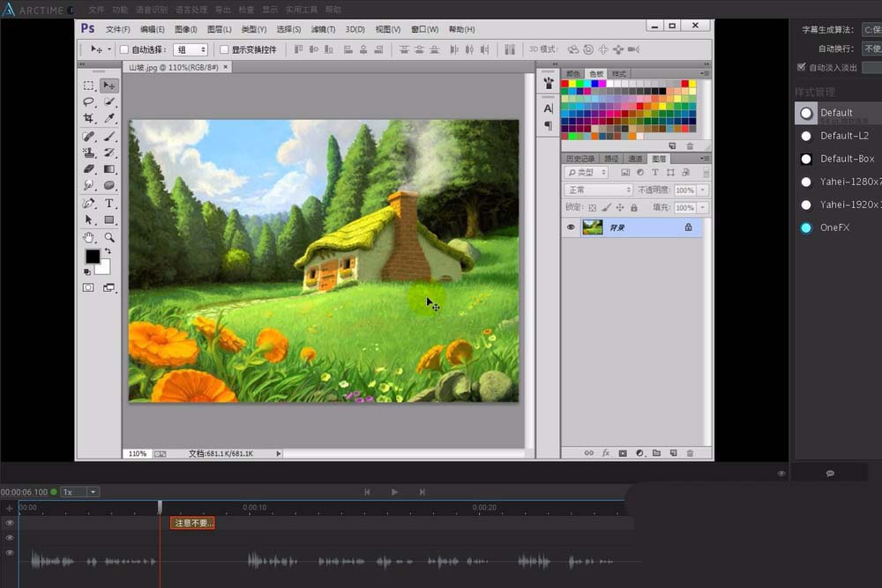Open the Layers panel flyout menu
882x588 pixels.
[x=704, y=159]
